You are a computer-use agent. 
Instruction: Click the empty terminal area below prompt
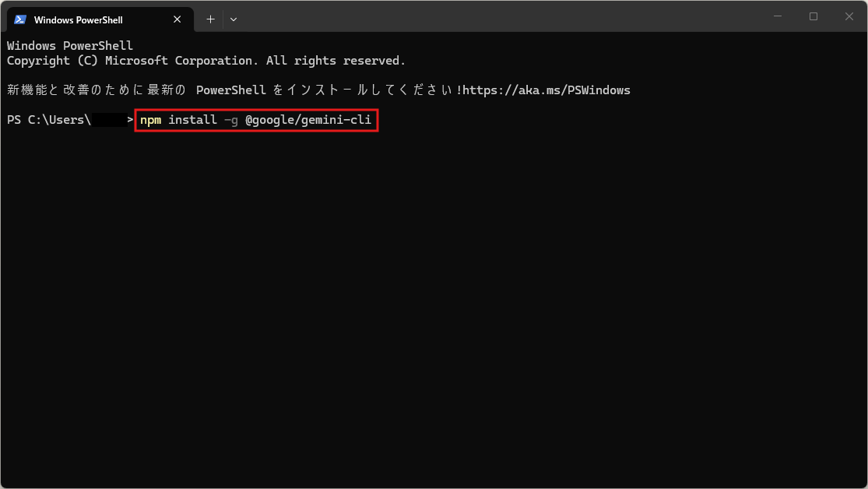(434, 311)
